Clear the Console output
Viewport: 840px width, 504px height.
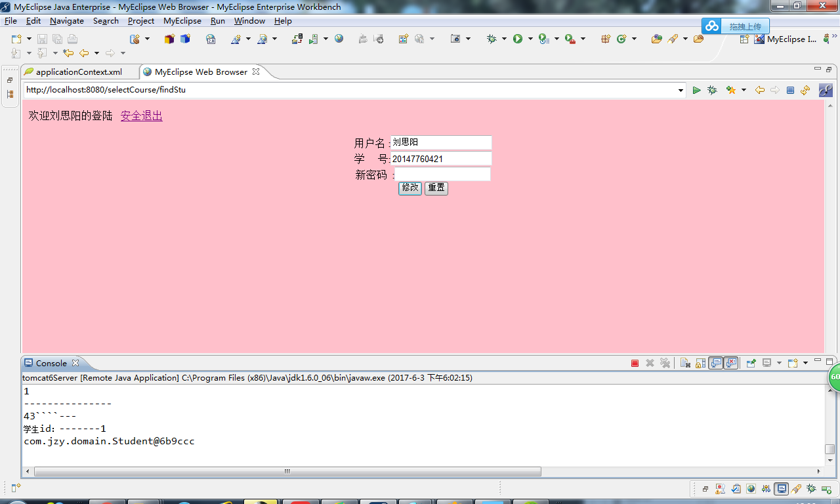point(684,362)
